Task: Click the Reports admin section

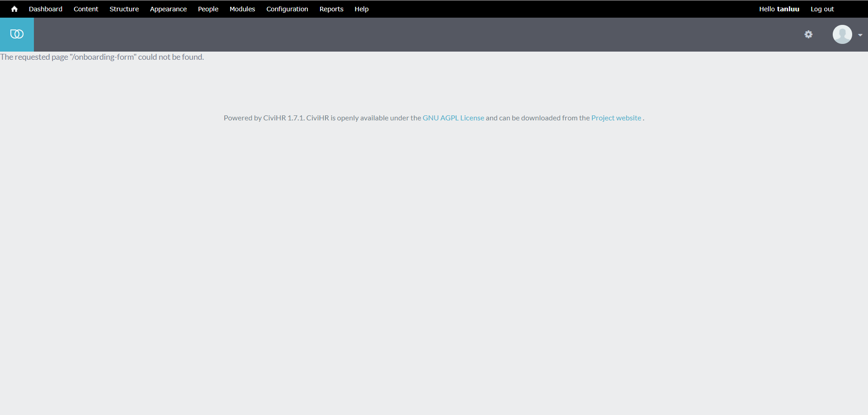Action: tap(331, 9)
